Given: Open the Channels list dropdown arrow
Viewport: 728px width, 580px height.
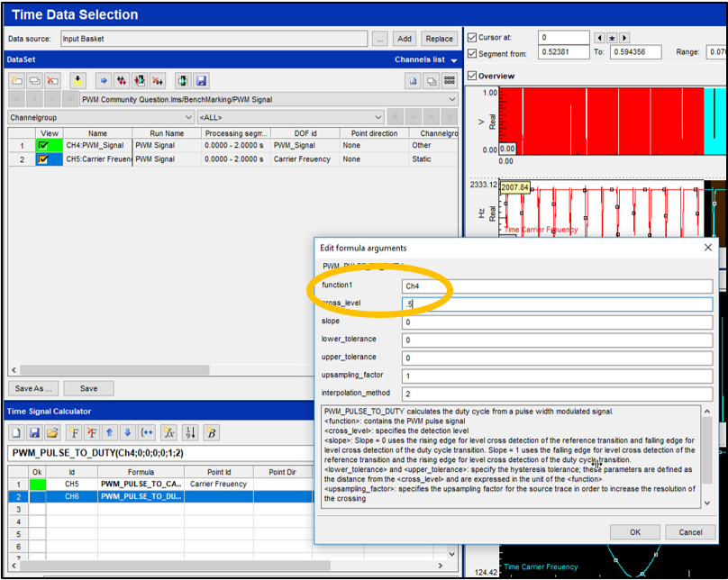Looking at the screenshot, I should 453,60.
